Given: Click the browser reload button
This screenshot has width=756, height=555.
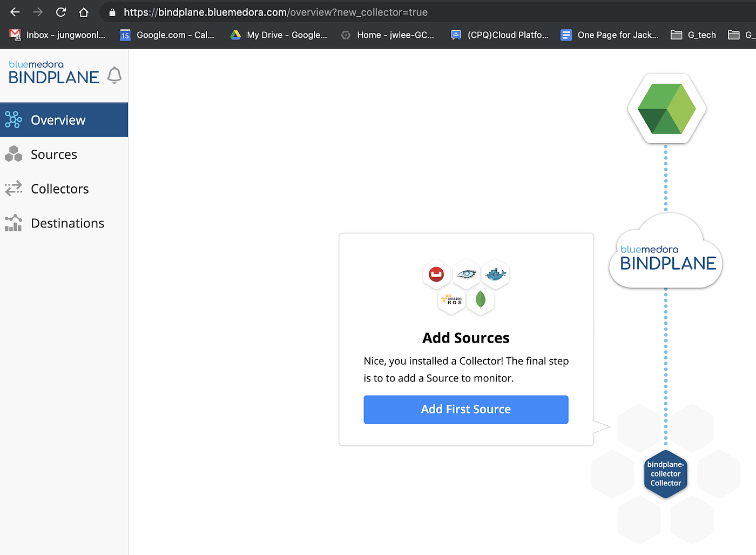Looking at the screenshot, I should (60, 12).
